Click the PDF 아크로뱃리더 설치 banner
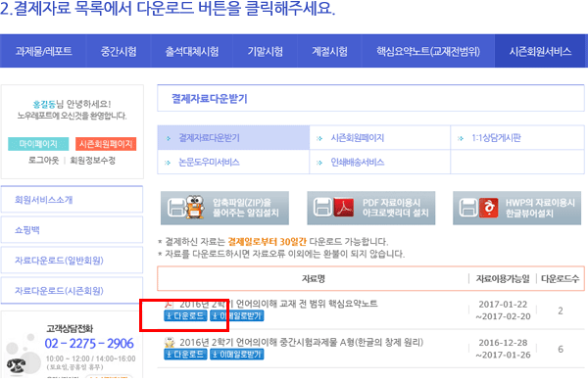This screenshot has height=382, width=588. [370, 208]
